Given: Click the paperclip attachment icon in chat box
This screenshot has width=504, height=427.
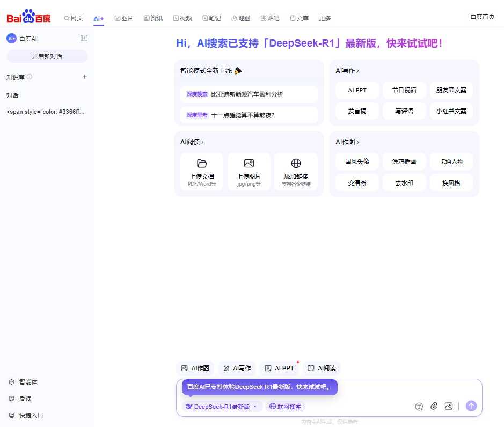Looking at the screenshot, I should (434, 406).
